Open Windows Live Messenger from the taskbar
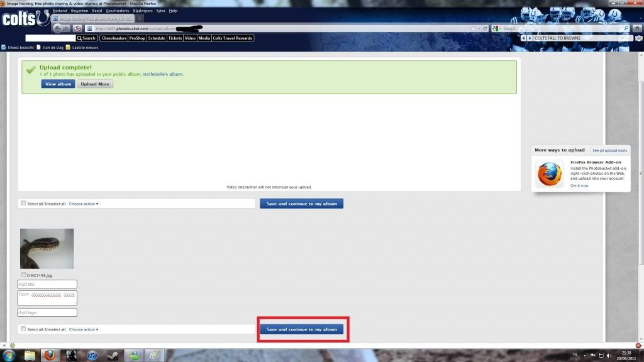 [x=134, y=356]
